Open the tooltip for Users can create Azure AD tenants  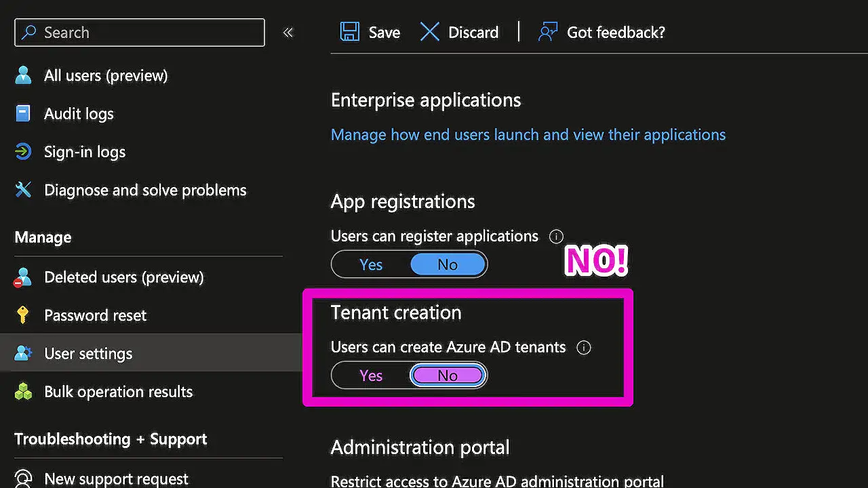tap(583, 348)
